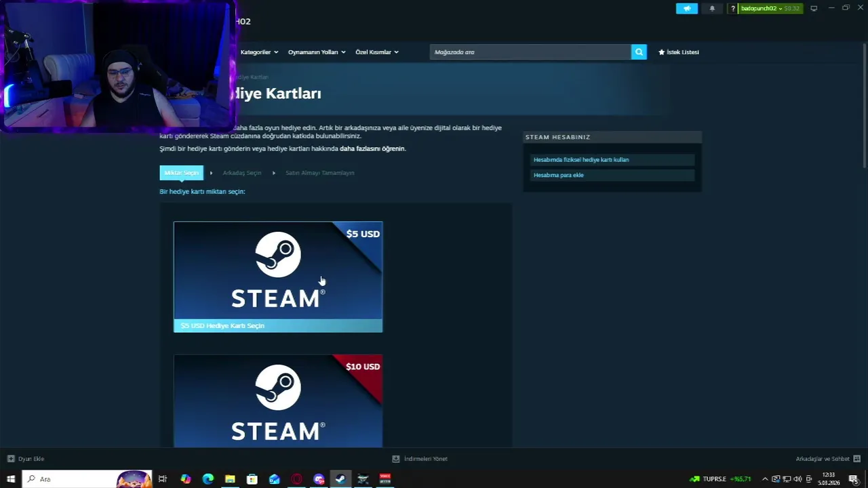Open Task View on taskbar

pyautogui.click(x=163, y=479)
